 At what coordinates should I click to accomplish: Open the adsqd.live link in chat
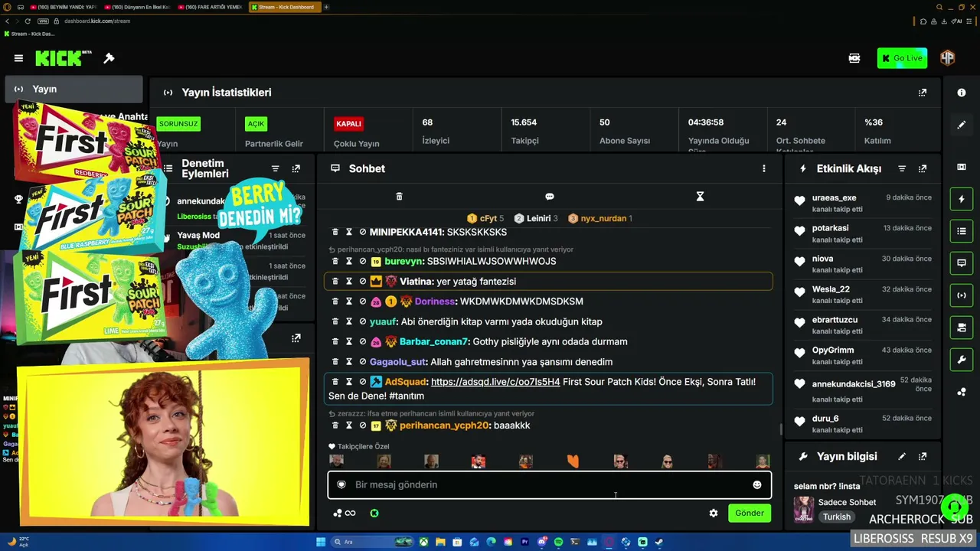point(495,382)
